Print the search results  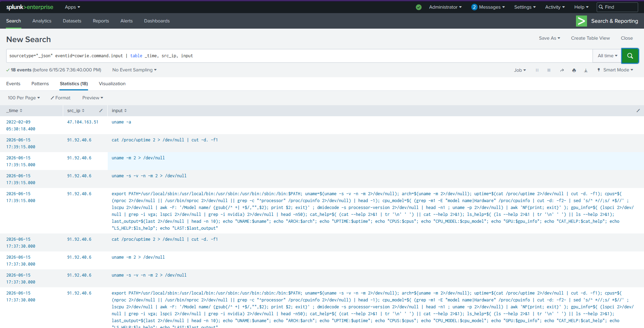(574, 70)
